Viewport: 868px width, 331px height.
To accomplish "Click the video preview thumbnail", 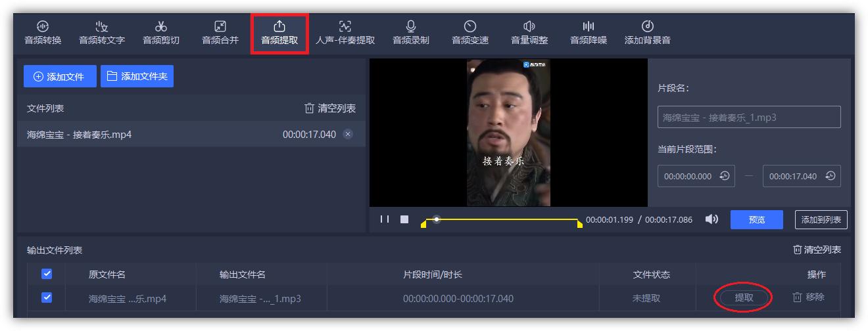I will 508,132.
